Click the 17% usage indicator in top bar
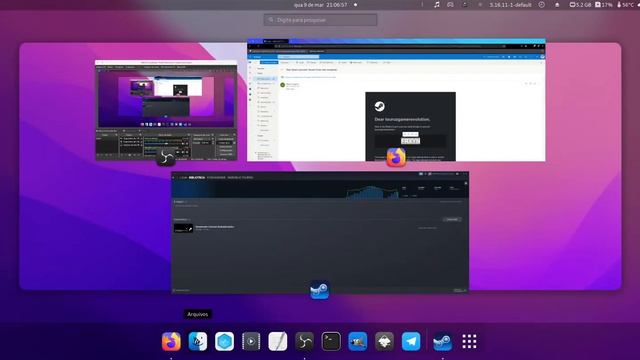640x360 pixels. tap(604, 5)
